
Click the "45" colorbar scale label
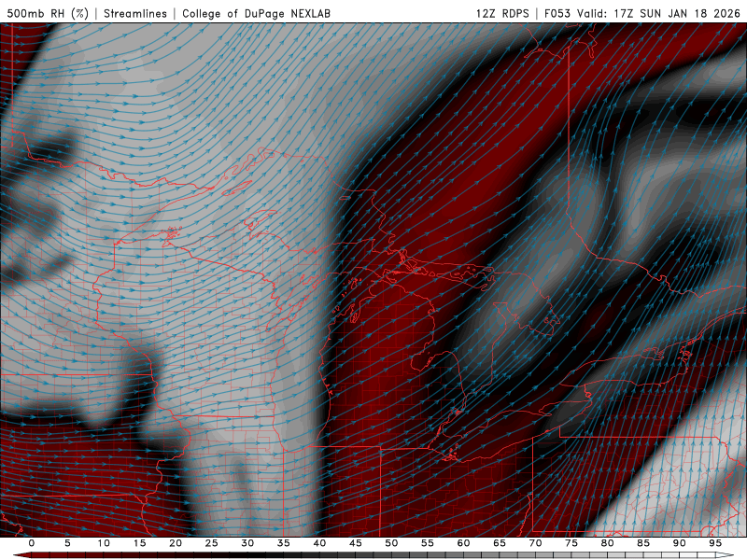tap(356, 543)
